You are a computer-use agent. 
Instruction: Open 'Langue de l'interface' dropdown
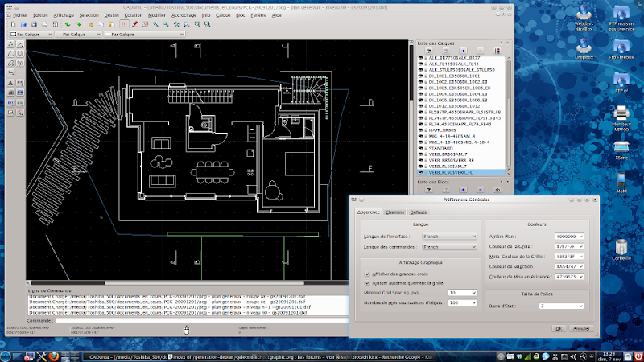450,237
